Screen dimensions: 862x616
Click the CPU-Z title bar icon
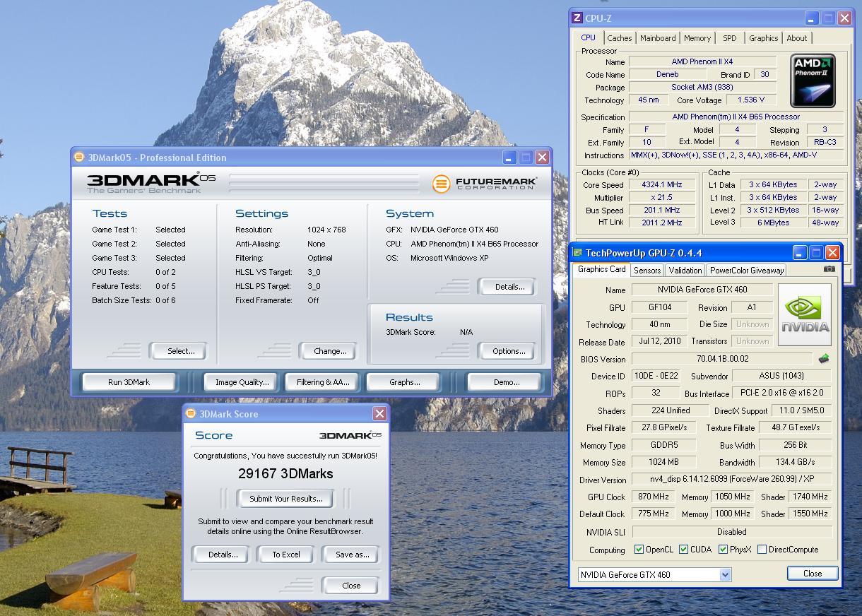tap(577, 18)
